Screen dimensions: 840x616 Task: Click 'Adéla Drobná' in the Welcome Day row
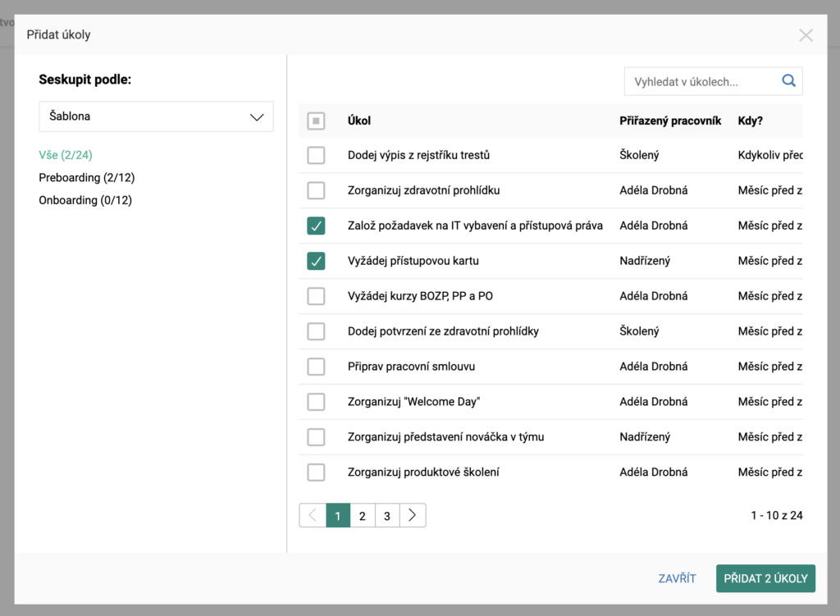pos(654,402)
